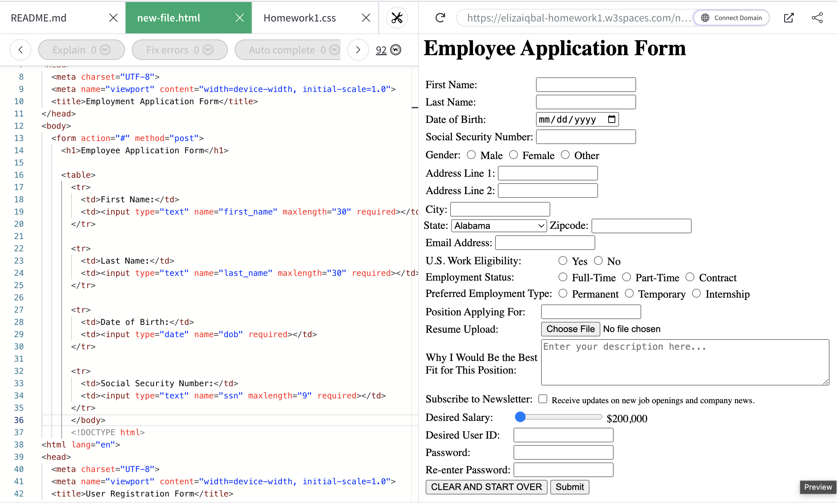Click the City input field
Viewport: 837px width, 504px height.
point(500,209)
